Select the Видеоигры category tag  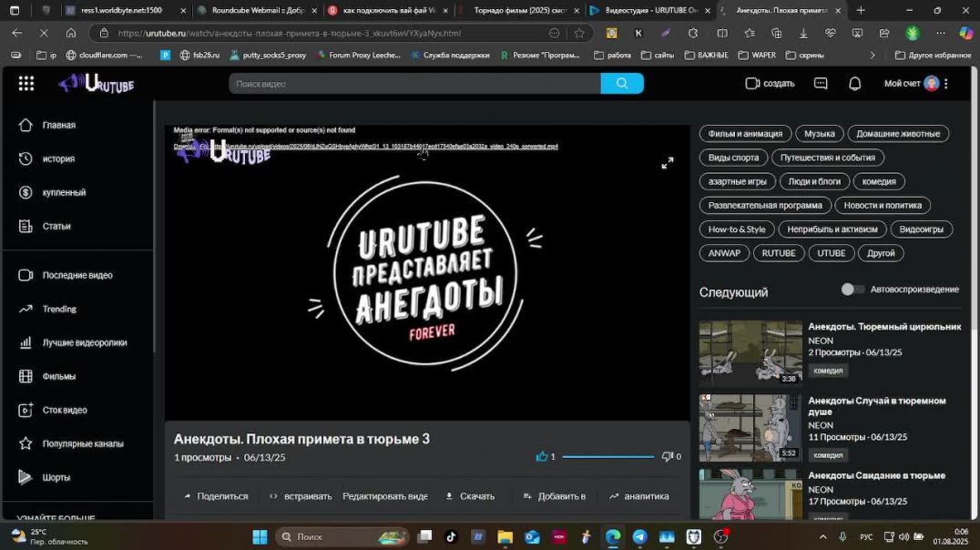(x=921, y=229)
